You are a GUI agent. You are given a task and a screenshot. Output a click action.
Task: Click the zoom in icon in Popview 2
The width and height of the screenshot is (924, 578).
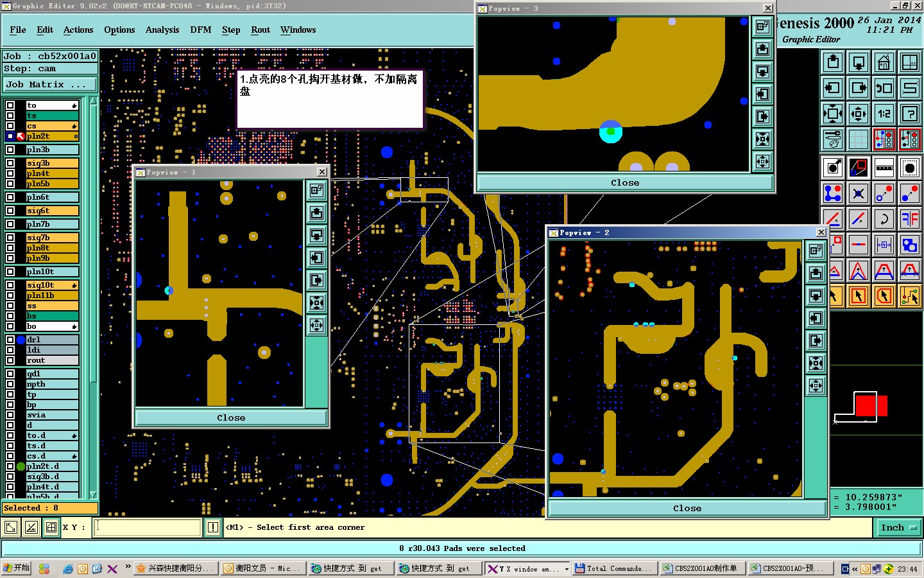point(816,363)
